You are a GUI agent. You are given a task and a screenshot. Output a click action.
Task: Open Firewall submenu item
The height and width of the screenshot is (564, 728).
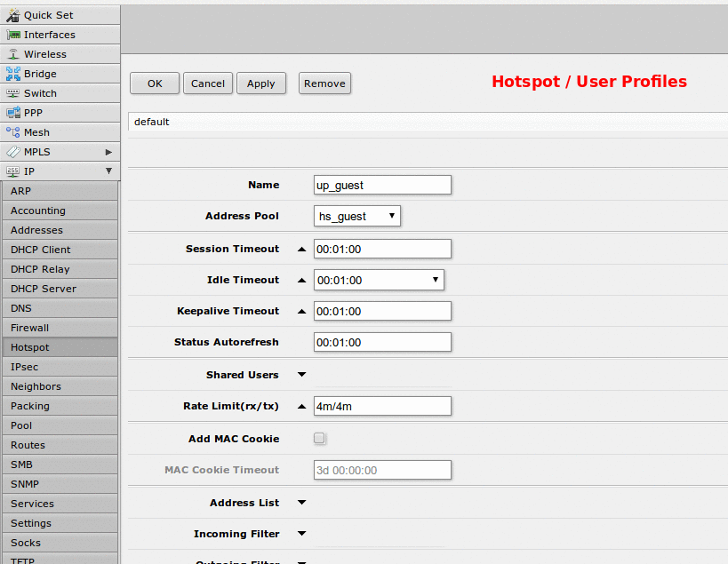point(60,328)
